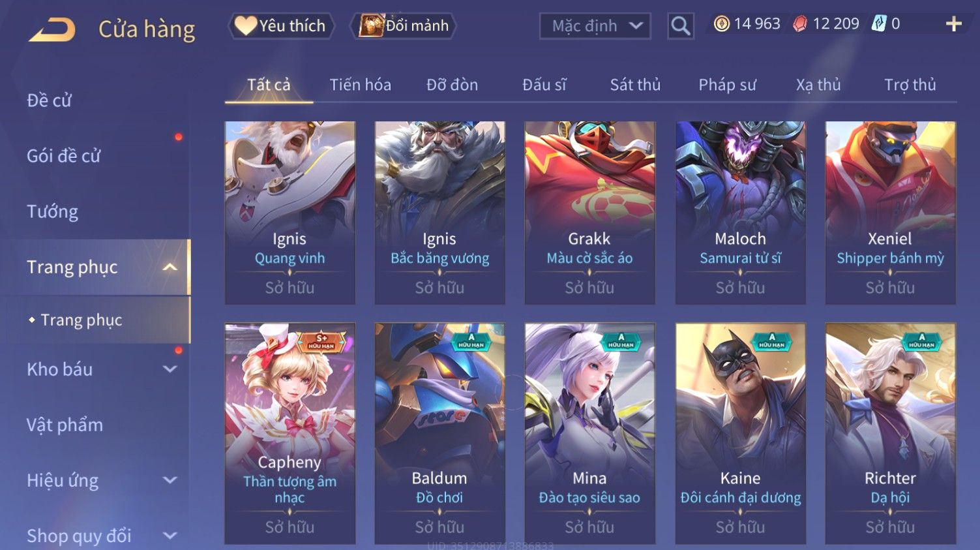Viewport: 980px width, 550px height.
Task: Open the Mặc định sort dropdown
Action: click(595, 26)
